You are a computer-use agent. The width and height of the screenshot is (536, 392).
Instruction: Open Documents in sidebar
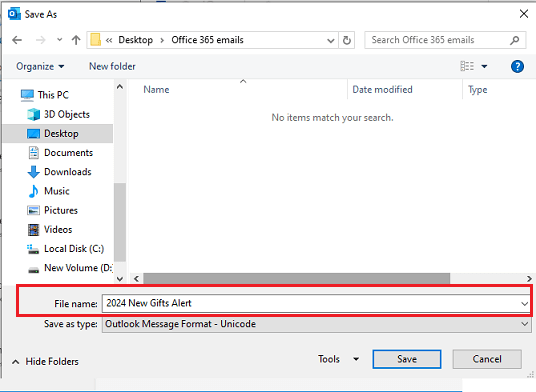pyautogui.click(x=68, y=152)
